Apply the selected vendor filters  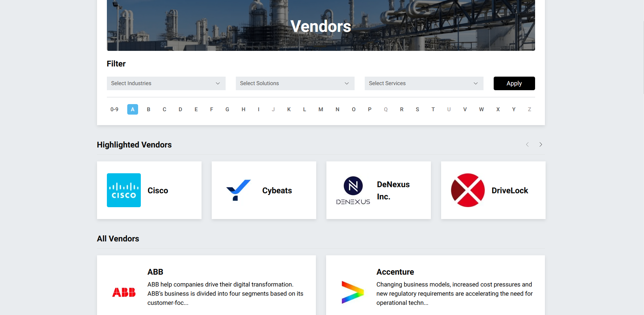pos(514,83)
